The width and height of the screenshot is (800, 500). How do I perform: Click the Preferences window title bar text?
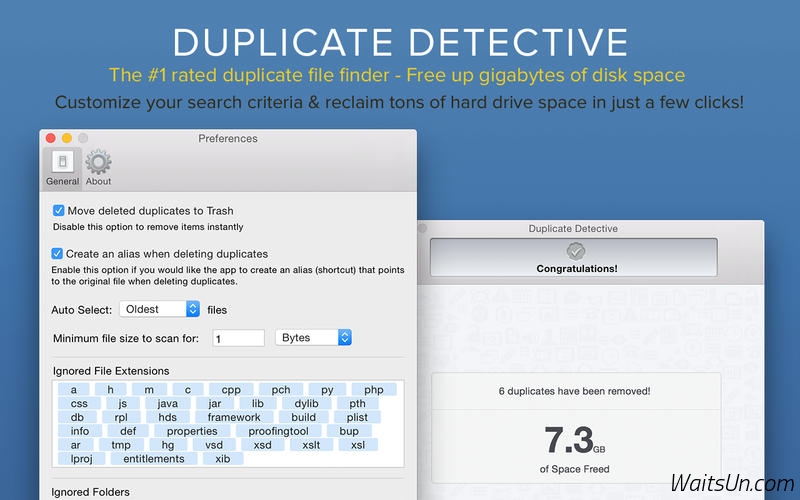point(228,138)
